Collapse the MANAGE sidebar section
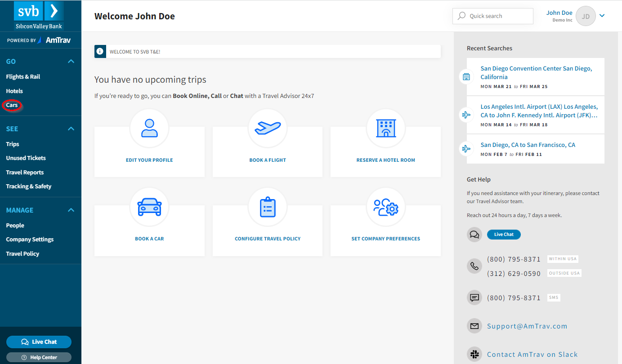This screenshot has height=364, width=622. click(71, 210)
